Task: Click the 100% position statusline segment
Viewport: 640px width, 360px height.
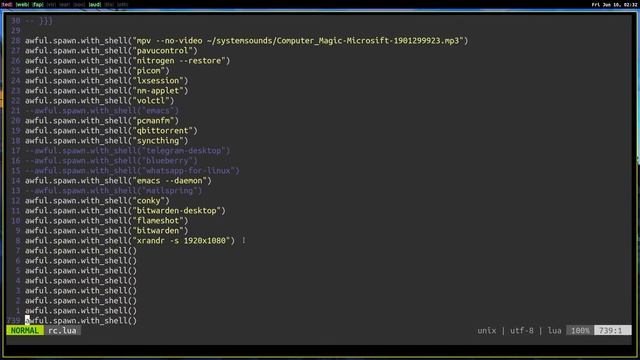Action: point(580,331)
